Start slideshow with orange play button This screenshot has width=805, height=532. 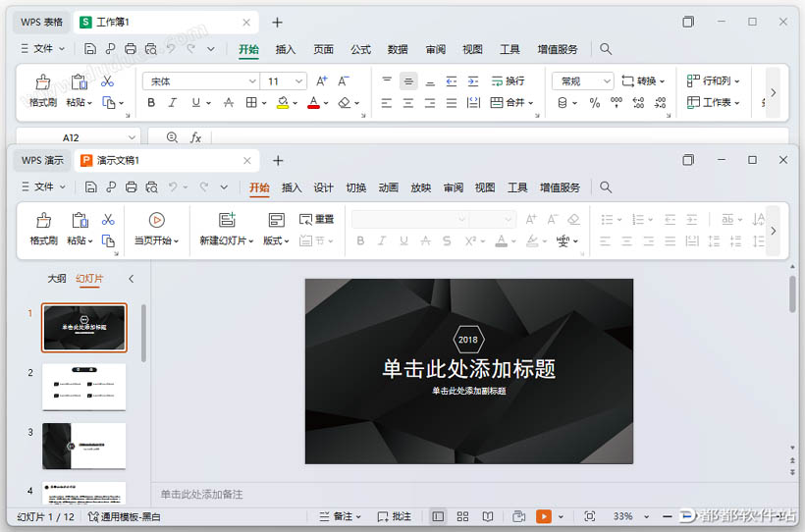543,516
